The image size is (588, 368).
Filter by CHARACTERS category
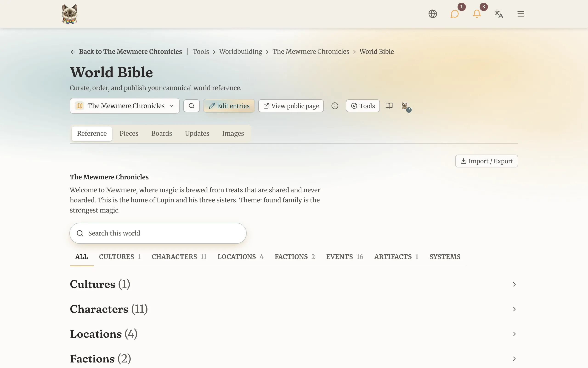pos(179,257)
